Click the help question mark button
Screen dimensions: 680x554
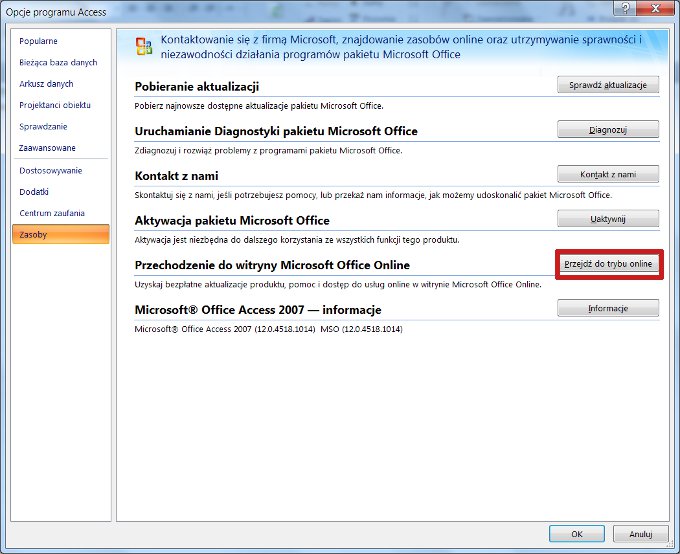(x=626, y=7)
